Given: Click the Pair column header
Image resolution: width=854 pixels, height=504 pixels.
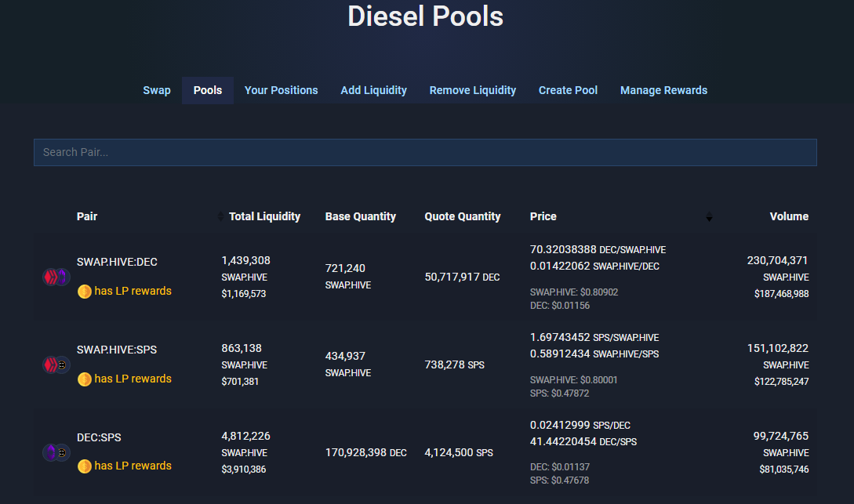Looking at the screenshot, I should click(x=86, y=216).
